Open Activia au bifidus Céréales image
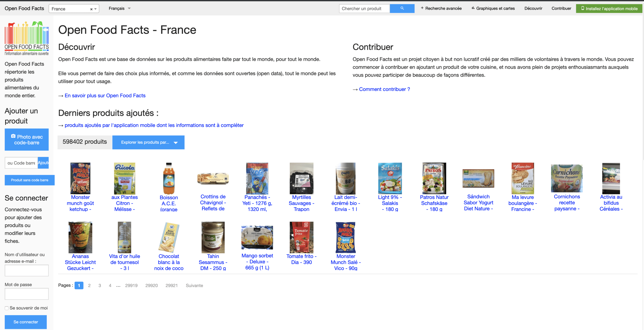 click(611, 178)
